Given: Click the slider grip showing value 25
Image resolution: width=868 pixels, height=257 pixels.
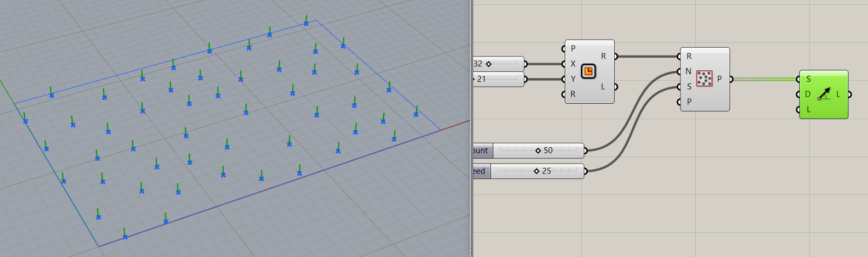Looking at the screenshot, I should [536, 171].
